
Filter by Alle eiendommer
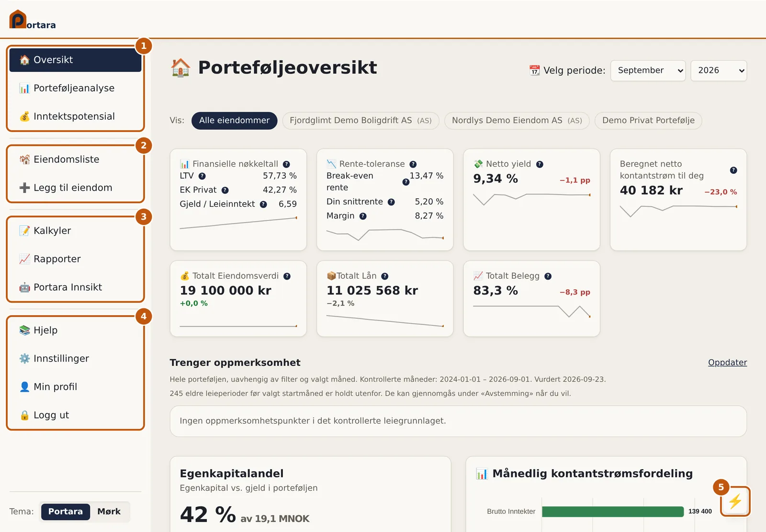[234, 121]
